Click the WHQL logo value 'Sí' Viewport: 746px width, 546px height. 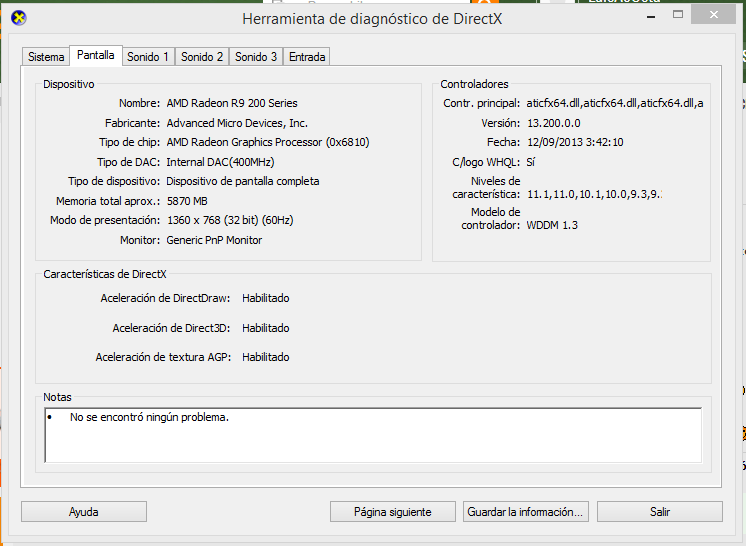[x=530, y=162]
